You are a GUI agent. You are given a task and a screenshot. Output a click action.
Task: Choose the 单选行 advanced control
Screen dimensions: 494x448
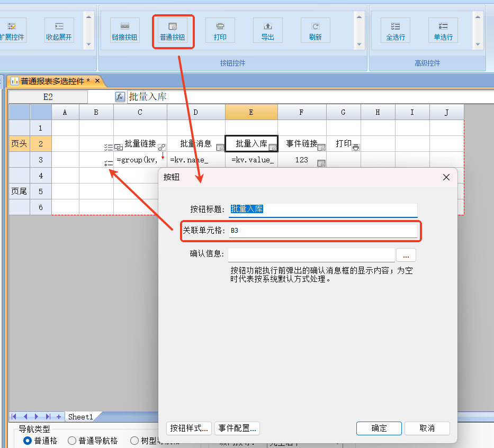443,31
